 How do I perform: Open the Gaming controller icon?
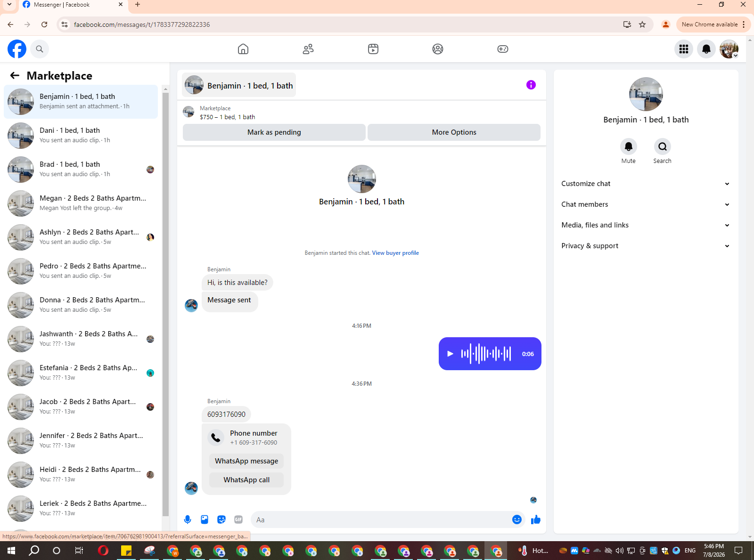pos(503,49)
